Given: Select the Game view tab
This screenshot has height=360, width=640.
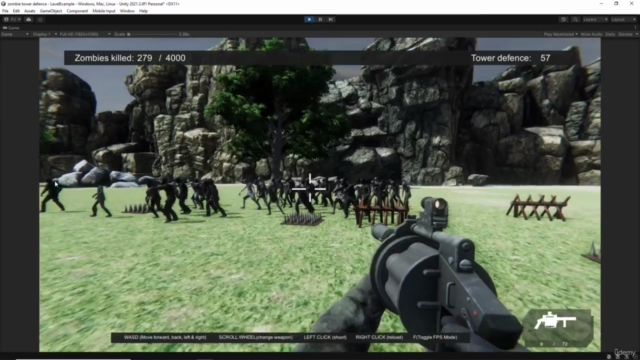Looking at the screenshot, I should pos(11,28).
